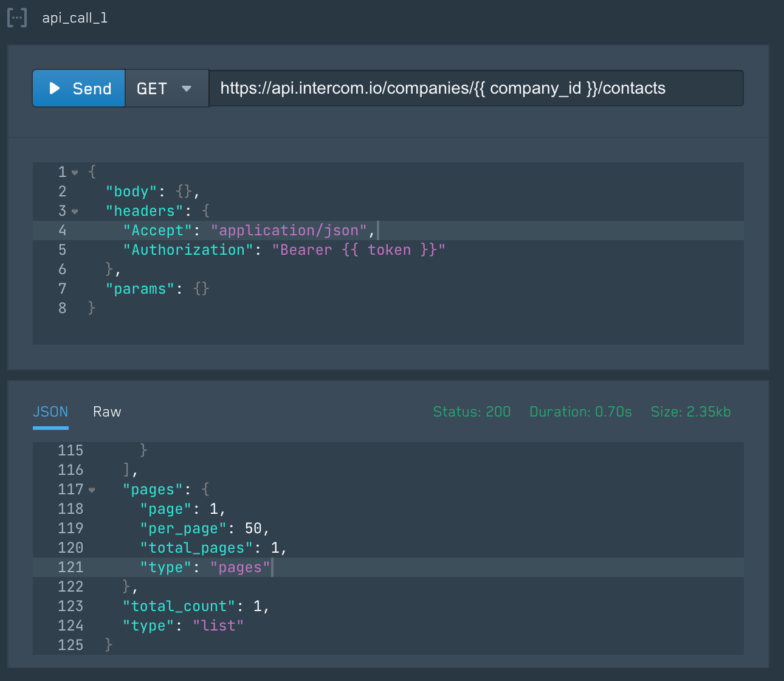The height and width of the screenshot is (681, 784).
Task: Click line number 125 in response gutter
Action: pyautogui.click(x=70, y=645)
